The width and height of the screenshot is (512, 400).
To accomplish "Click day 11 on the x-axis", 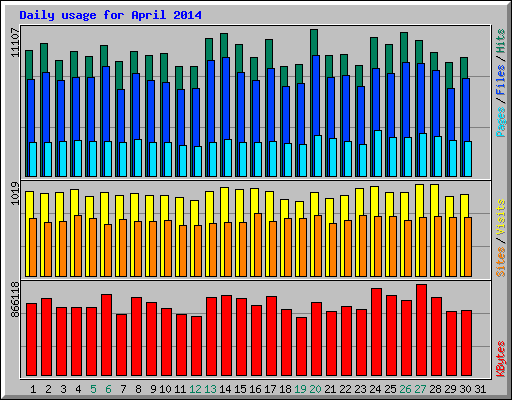I will [180, 389].
